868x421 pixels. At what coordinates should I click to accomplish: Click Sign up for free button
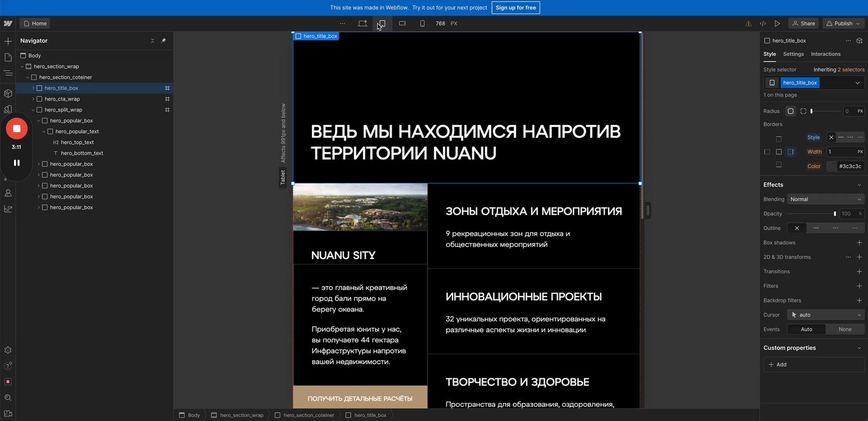pyautogui.click(x=516, y=8)
